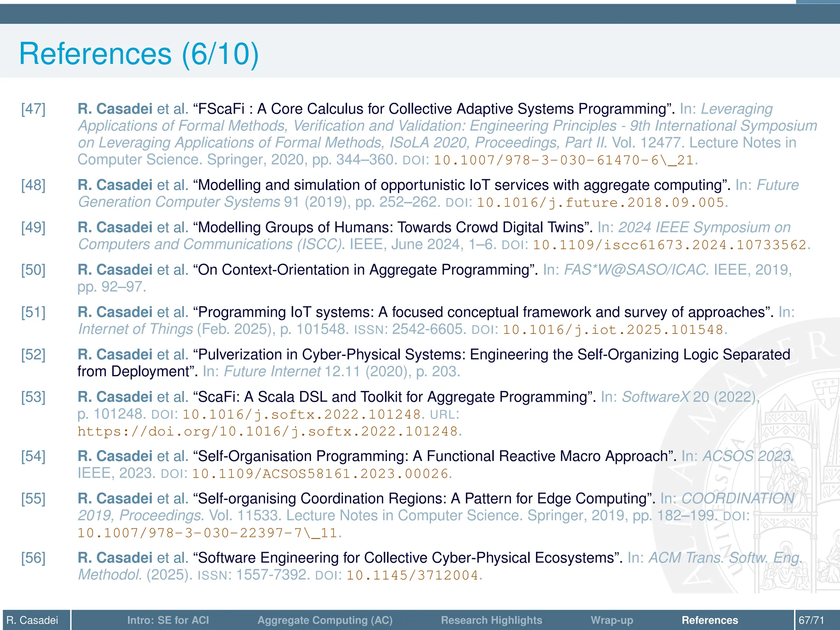Open the 'Intro: SE for ACI' section
This screenshot has width=840, height=630.
(x=168, y=620)
